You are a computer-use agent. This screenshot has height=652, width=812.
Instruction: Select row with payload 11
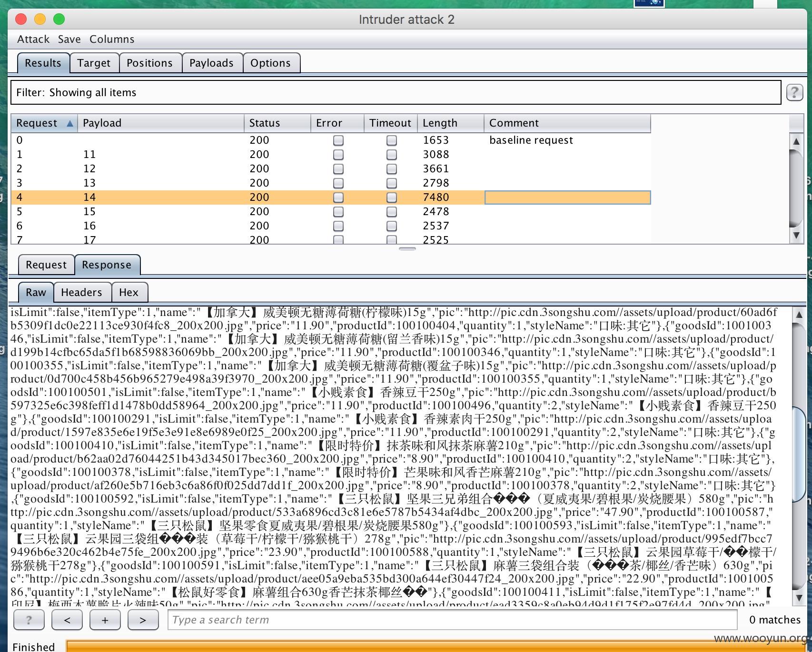[331, 155]
